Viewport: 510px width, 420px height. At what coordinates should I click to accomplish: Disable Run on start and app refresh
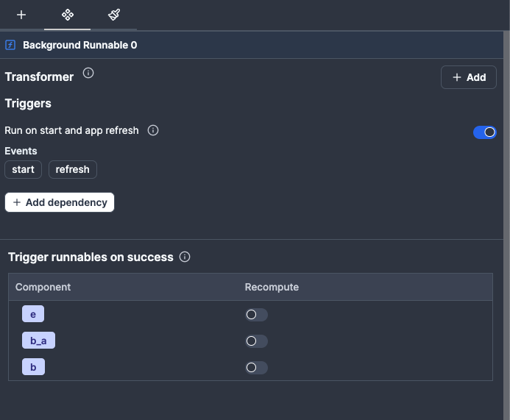[484, 132]
